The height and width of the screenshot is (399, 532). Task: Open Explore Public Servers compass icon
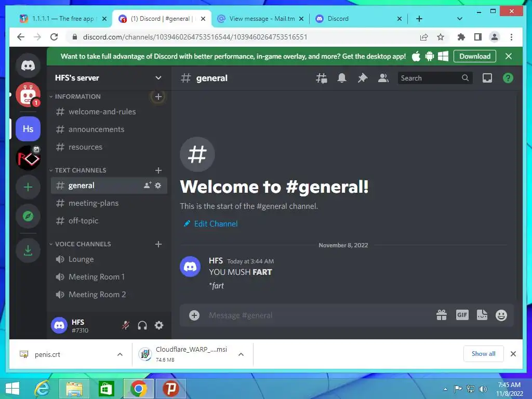point(28,217)
